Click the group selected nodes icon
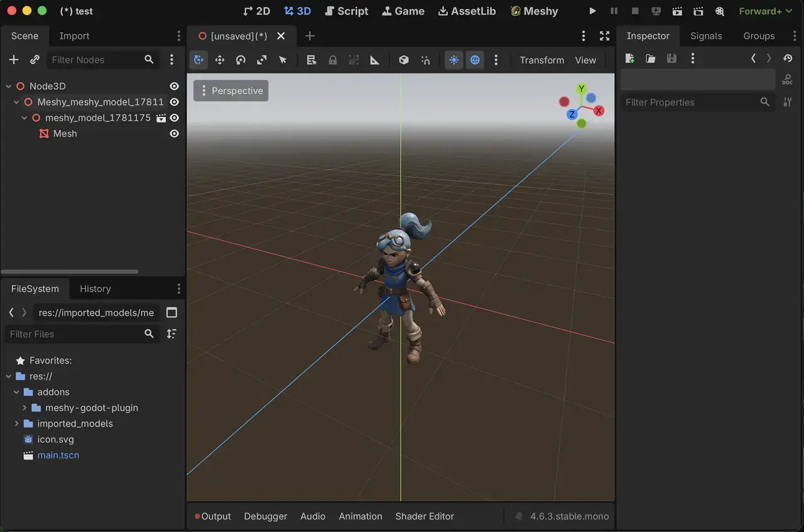 coord(354,60)
